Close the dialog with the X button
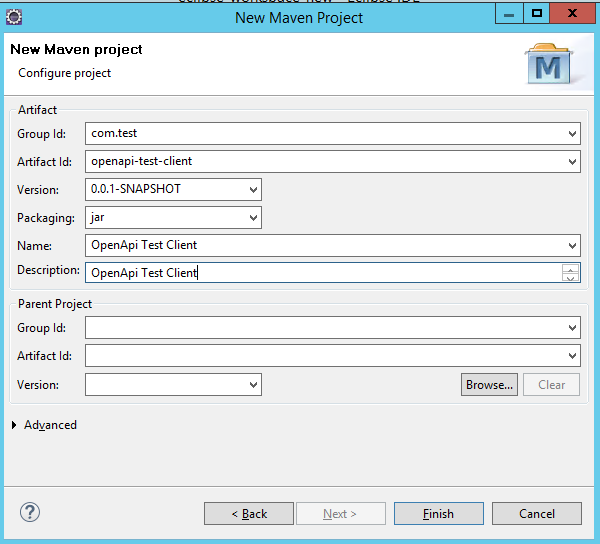This screenshot has height=544, width=600. pyautogui.click(x=572, y=14)
